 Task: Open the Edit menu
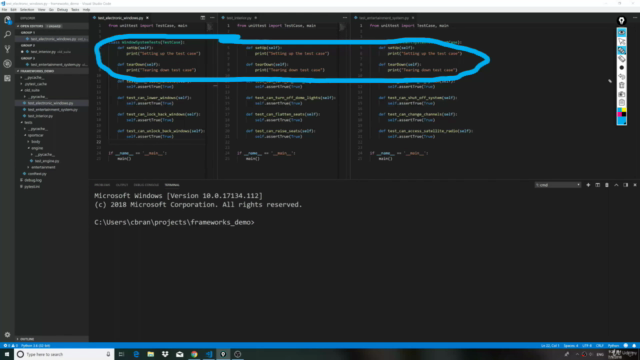(13, 9)
